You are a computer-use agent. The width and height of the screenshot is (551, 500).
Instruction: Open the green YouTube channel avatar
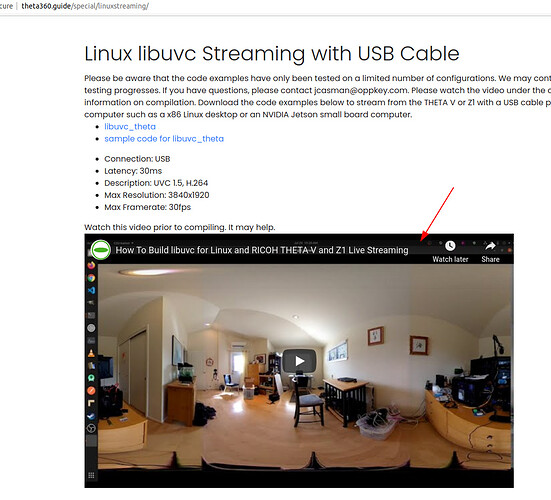tap(101, 250)
